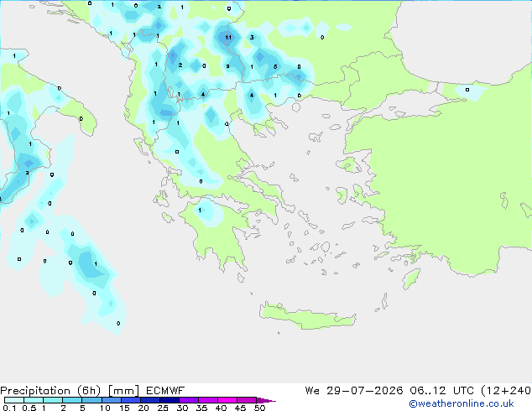
Task: Click the legend scale label "0.1"
Action: pos(9,408)
